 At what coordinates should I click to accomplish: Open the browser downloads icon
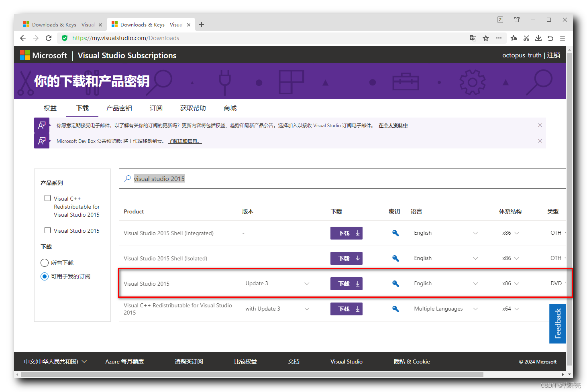click(x=538, y=38)
